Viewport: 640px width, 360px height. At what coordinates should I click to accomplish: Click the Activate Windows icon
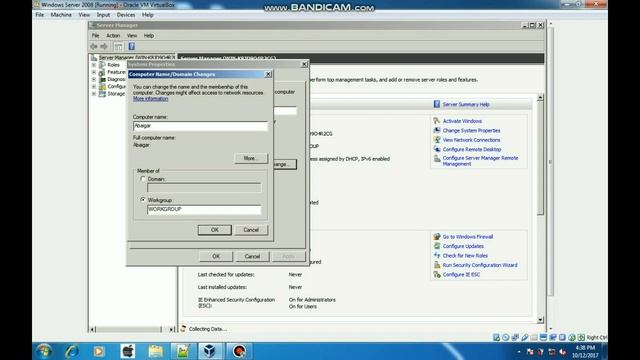(437, 121)
